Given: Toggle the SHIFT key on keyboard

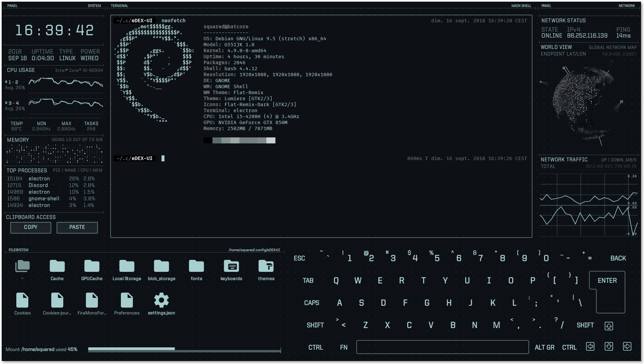Looking at the screenshot, I should (315, 325).
